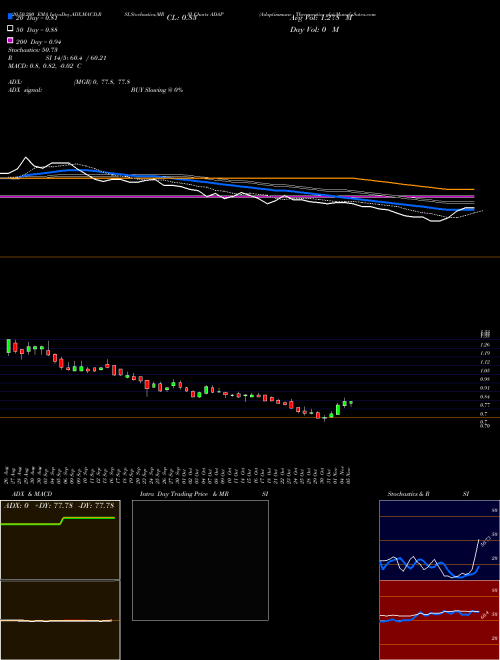This screenshot has width=500, height=660.
Task: Click the 'SI 14/5: 60.4 / 60.21' readout
Action: tap(76, 58)
